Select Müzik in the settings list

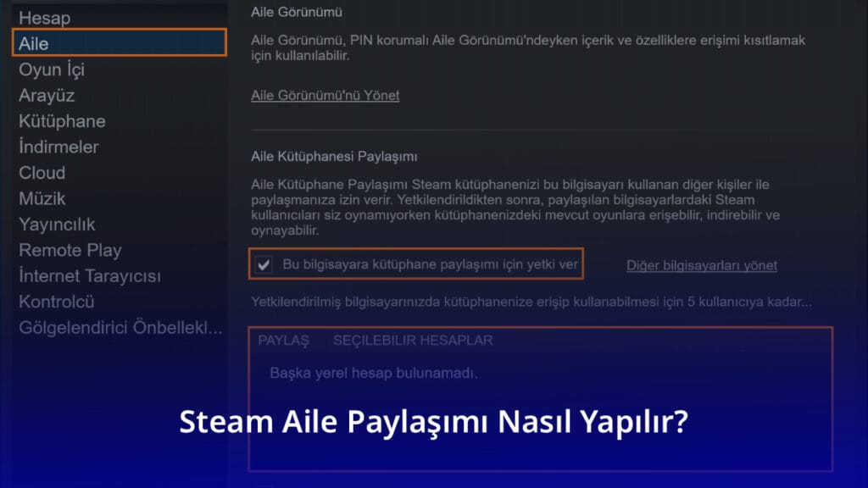pos(42,198)
